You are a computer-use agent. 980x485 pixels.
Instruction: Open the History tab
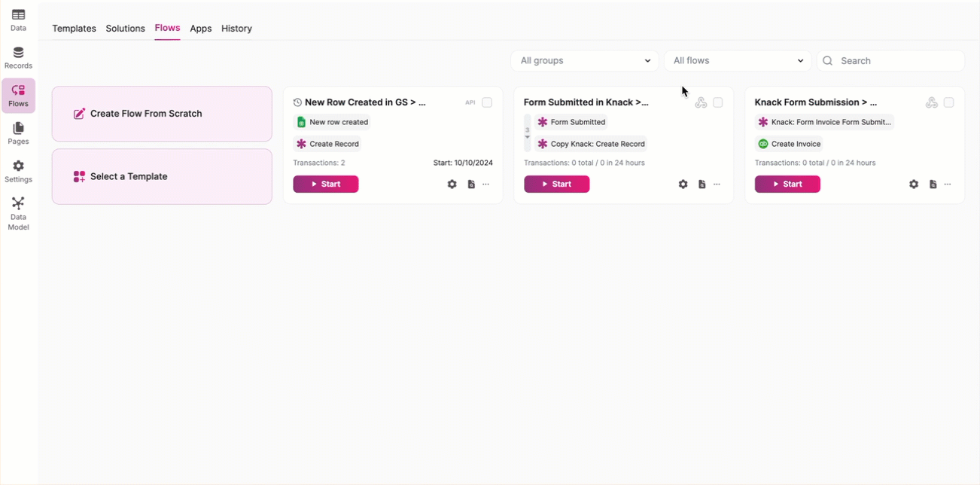coord(236,29)
